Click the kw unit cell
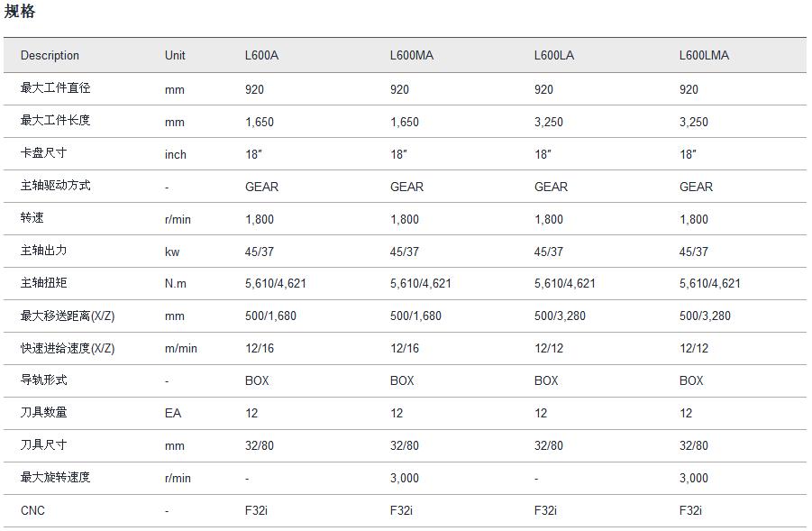The image size is (812, 531). click(172, 252)
